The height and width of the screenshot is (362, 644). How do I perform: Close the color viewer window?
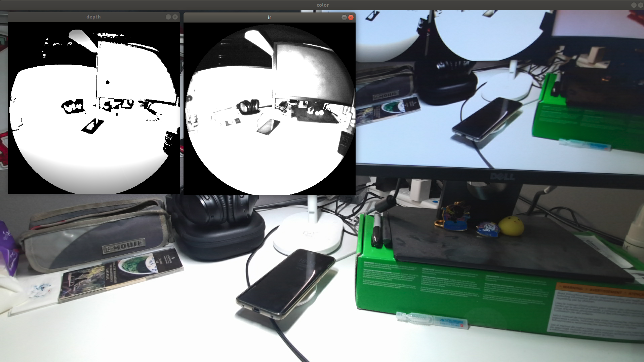click(x=641, y=5)
